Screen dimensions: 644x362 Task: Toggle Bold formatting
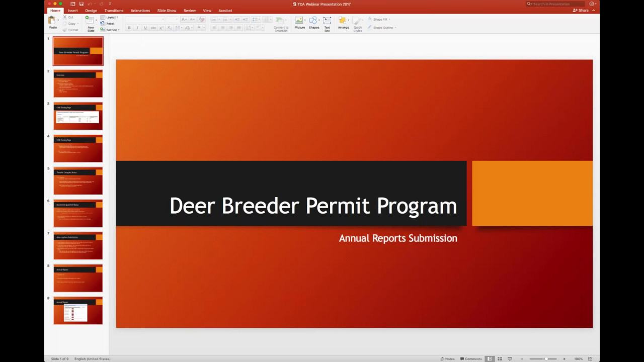(x=129, y=28)
